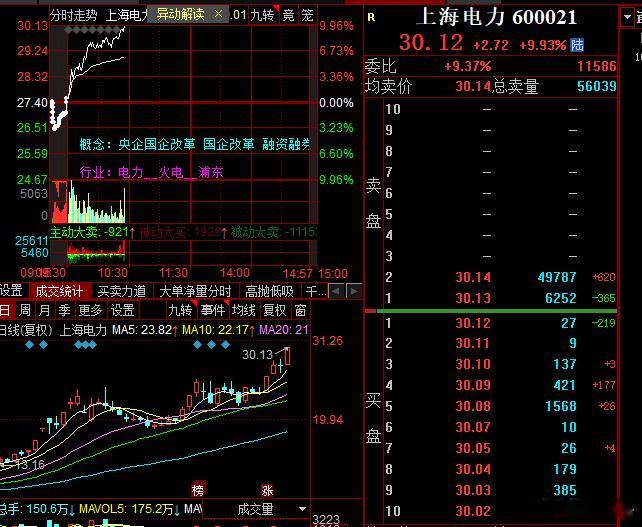Select the 日 period for the K-line
Image resolution: width=642 pixels, height=527 pixels.
tap(5, 310)
